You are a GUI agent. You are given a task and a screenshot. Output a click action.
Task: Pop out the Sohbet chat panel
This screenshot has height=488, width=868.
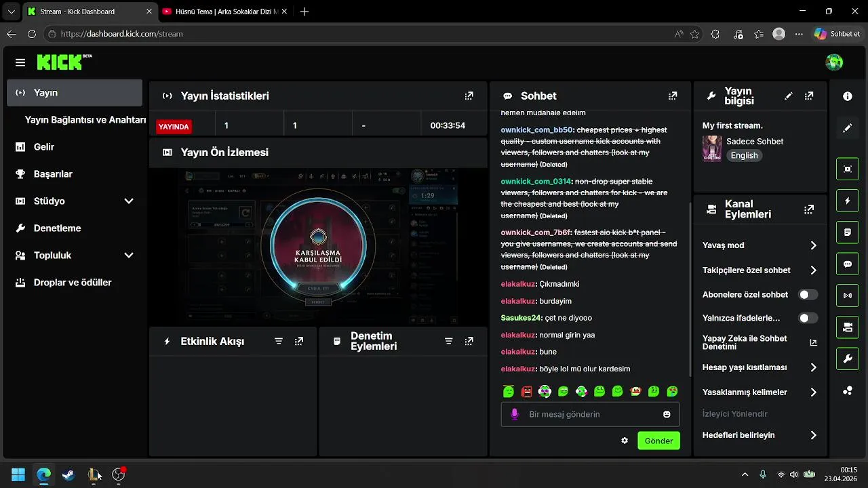673,96
